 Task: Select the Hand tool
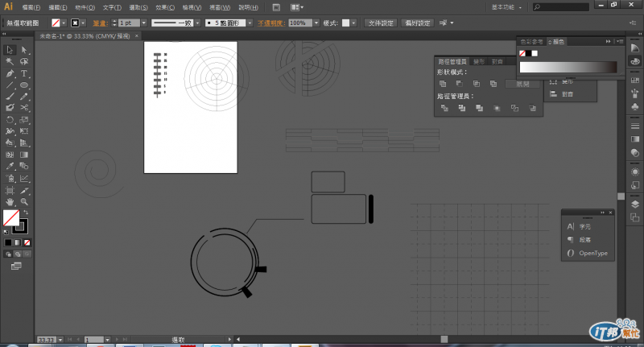click(x=10, y=202)
